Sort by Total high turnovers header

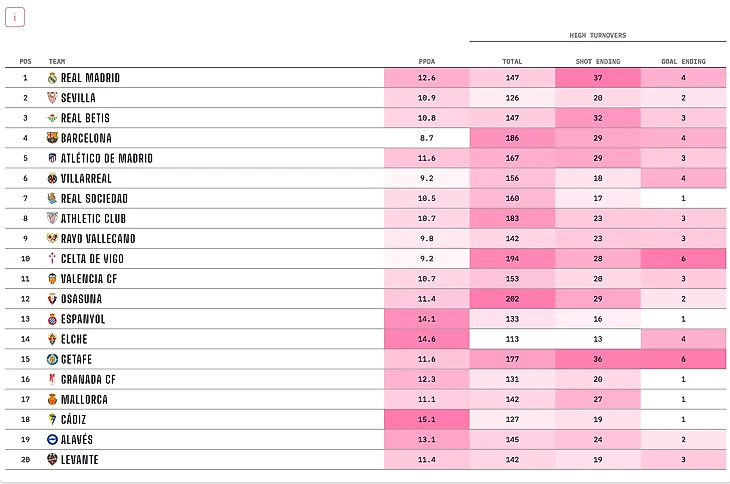pos(512,61)
